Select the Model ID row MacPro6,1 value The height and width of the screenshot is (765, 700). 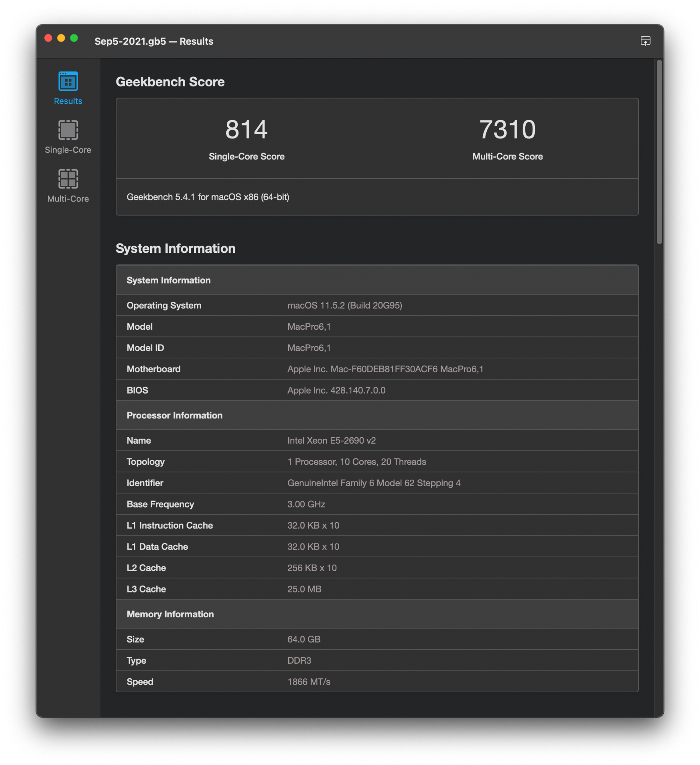pyautogui.click(x=309, y=348)
